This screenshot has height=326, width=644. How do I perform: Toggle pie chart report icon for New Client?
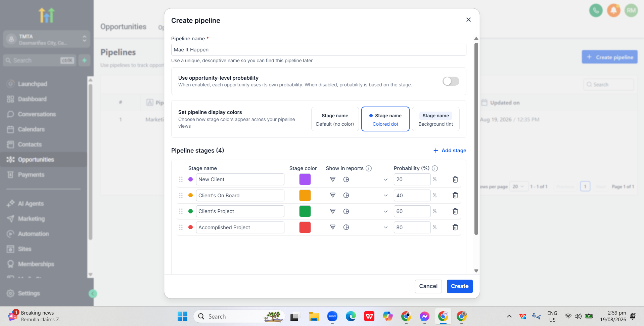coord(346,179)
